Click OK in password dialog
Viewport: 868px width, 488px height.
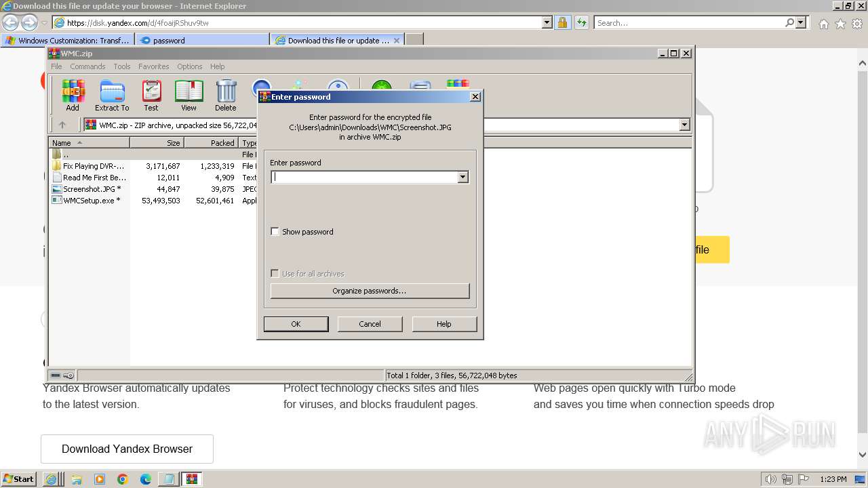pos(296,324)
